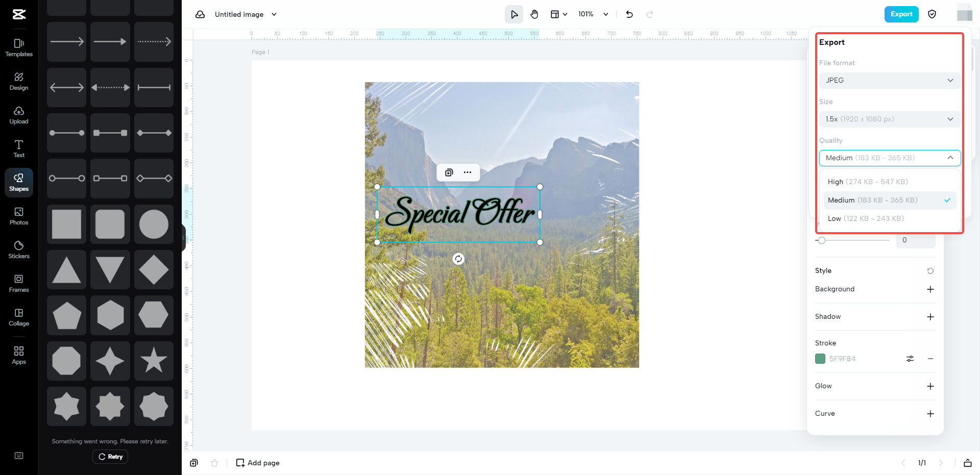Activate the Hand pan tool

pyautogui.click(x=534, y=14)
